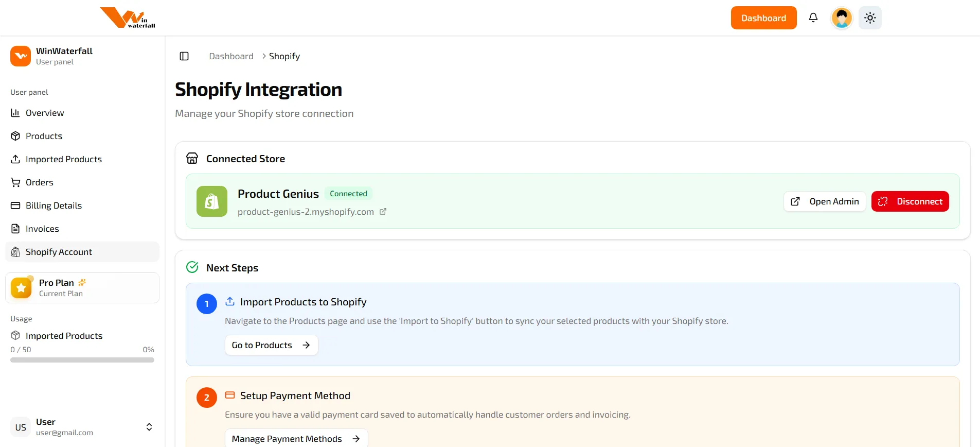Select the Shopify breadcrumb
The width and height of the screenshot is (980, 447).
pyautogui.click(x=284, y=56)
